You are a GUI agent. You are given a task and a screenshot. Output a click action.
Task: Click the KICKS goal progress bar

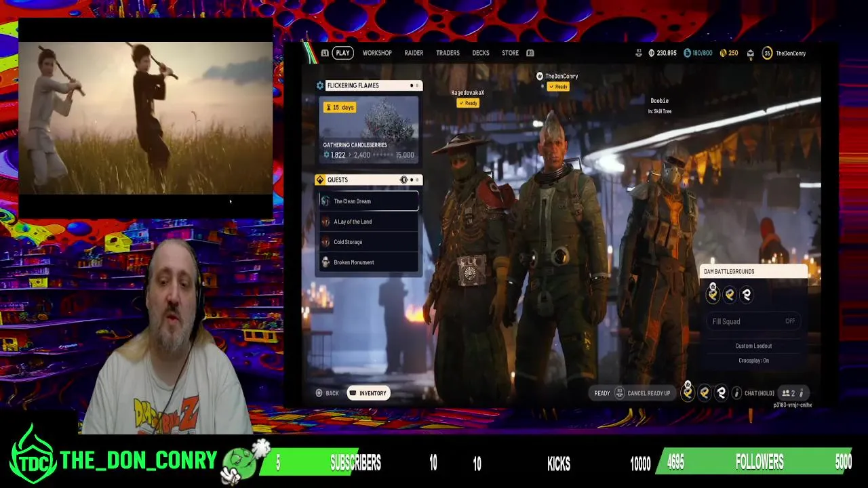point(562,462)
